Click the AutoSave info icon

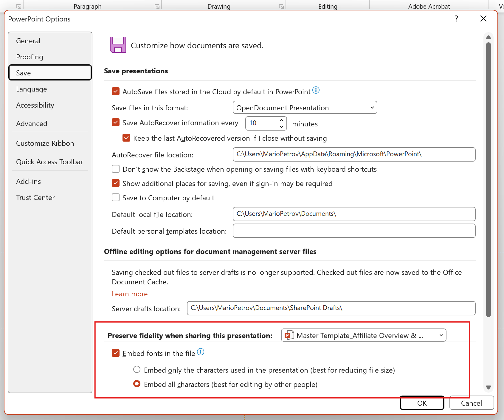tap(316, 90)
